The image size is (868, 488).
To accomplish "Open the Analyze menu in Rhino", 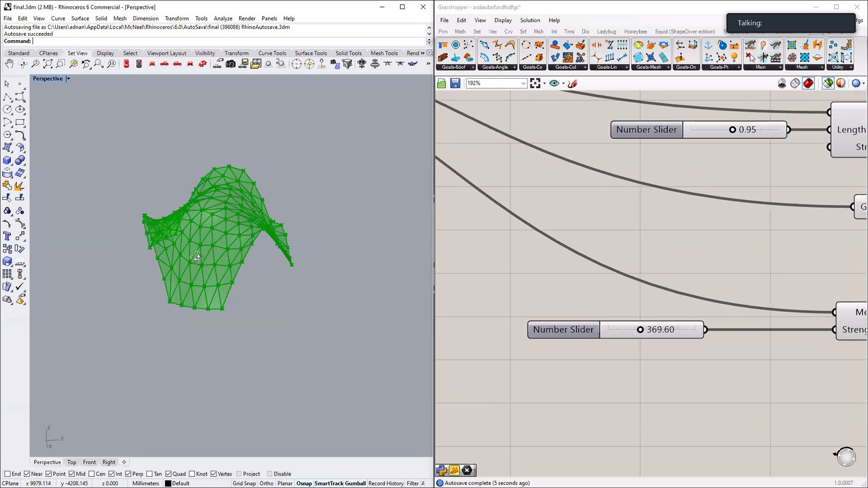I will [222, 18].
